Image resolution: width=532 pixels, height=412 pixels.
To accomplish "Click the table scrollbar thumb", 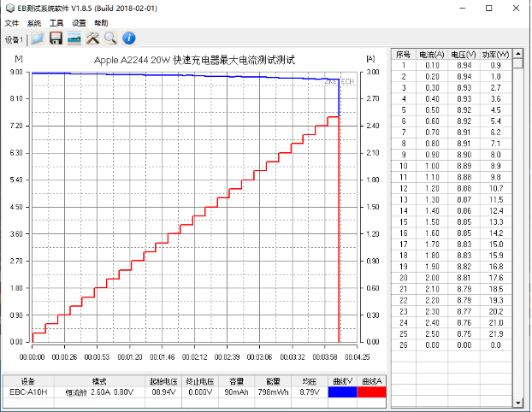I will pos(517,63).
